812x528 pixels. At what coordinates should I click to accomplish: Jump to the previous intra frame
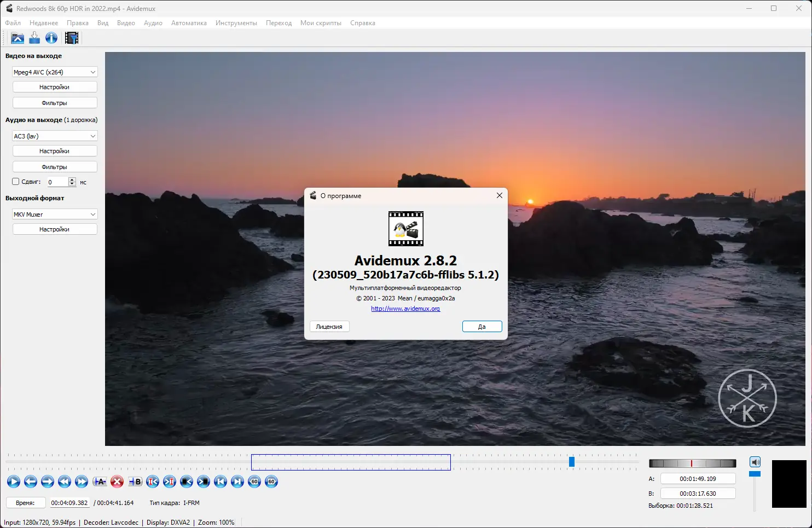pos(153,481)
